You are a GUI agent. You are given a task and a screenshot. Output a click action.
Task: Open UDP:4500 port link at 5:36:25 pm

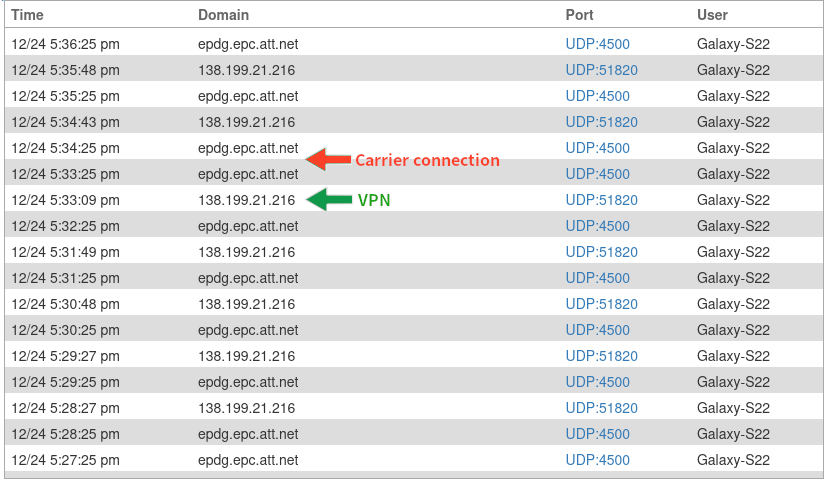pos(597,44)
